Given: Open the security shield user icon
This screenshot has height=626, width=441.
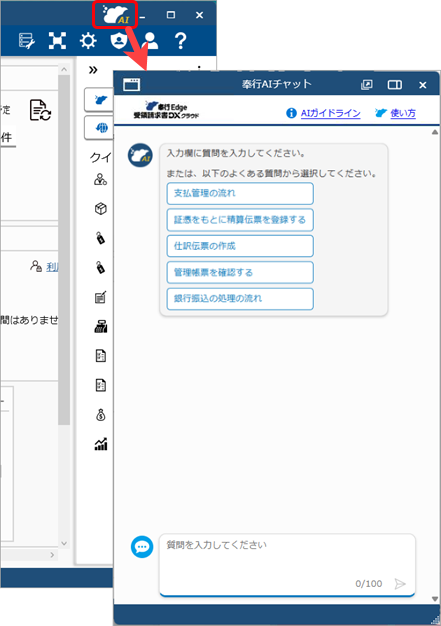Looking at the screenshot, I should pyautogui.click(x=119, y=41).
